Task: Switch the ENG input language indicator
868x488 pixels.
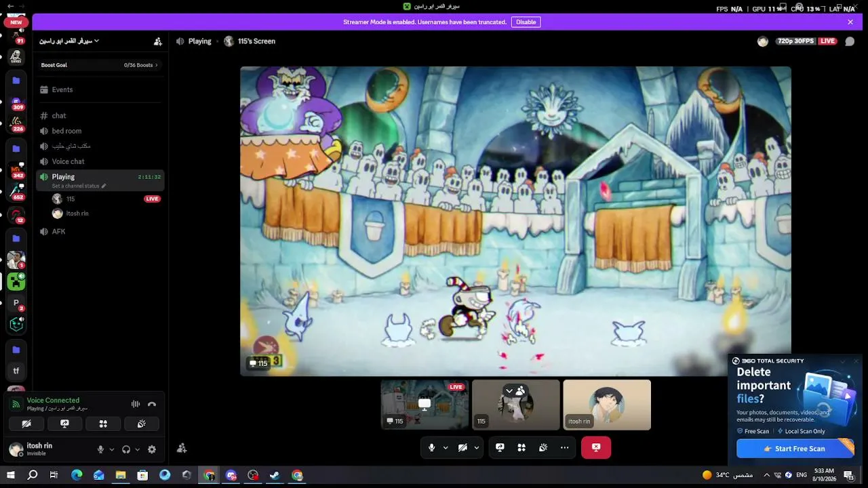Action: pos(802,475)
